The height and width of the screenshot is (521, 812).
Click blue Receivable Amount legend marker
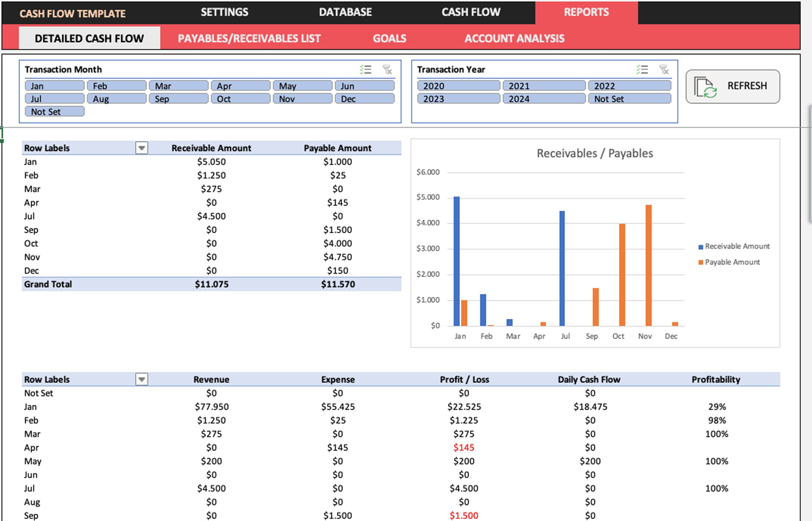tap(701, 247)
